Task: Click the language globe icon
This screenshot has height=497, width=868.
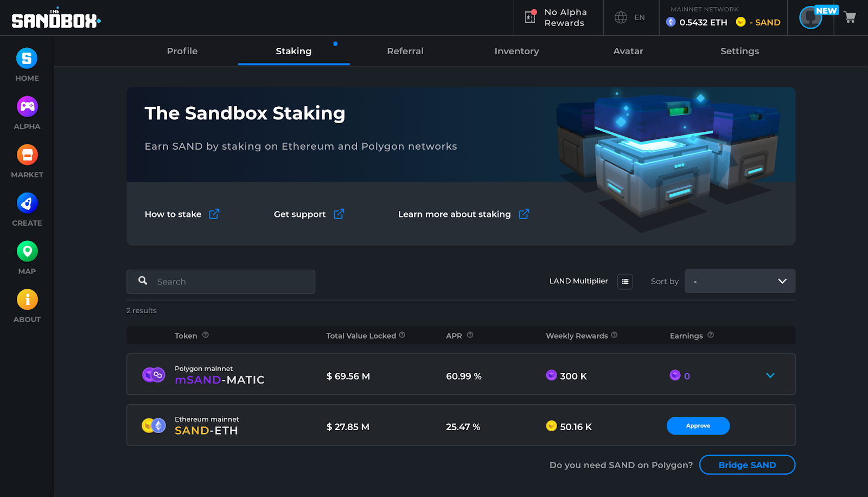Action: tap(621, 17)
